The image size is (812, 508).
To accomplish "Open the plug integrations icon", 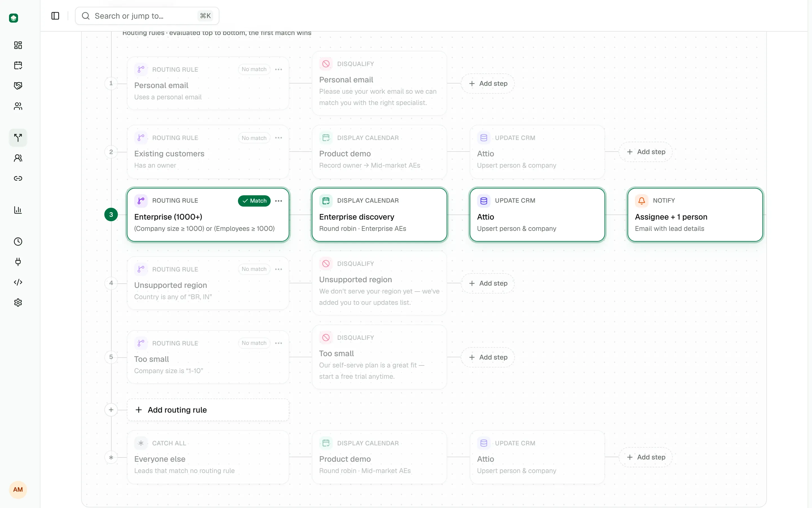I will (x=18, y=262).
